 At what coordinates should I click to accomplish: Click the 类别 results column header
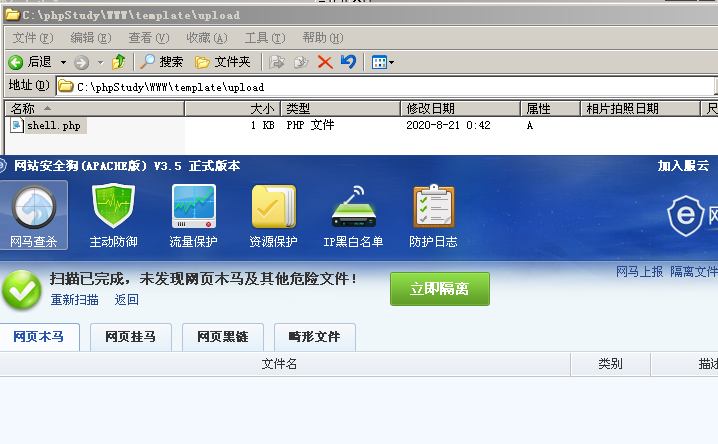coord(610,364)
